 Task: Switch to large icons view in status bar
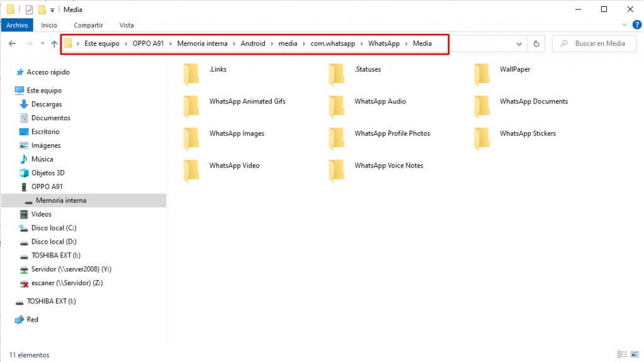pyautogui.click(x=634, y=355)
